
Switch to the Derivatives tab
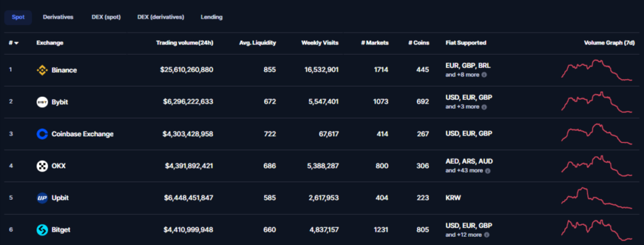coord(58,17)
